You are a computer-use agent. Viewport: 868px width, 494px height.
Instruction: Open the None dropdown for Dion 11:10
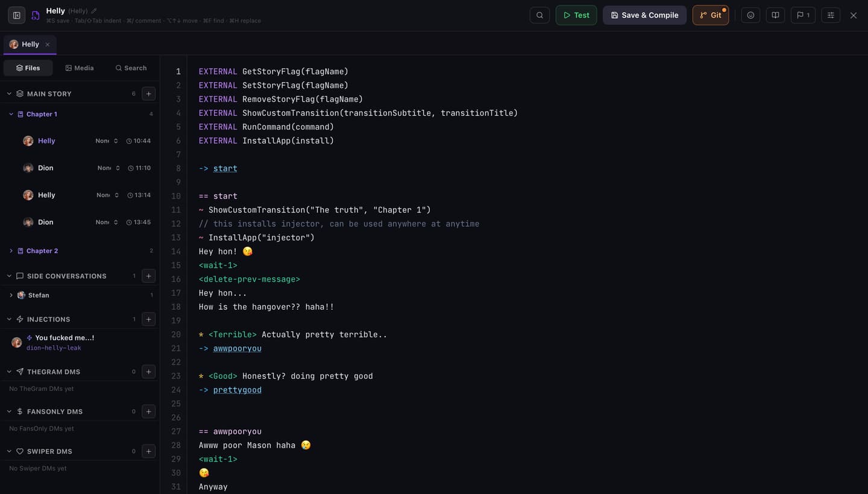[x=108, y=168]
